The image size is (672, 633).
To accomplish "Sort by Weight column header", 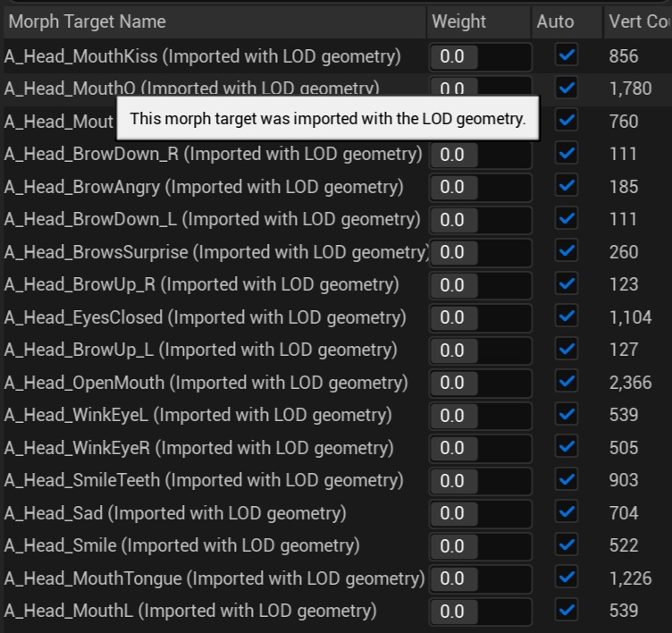I will (x=458, y=21).
